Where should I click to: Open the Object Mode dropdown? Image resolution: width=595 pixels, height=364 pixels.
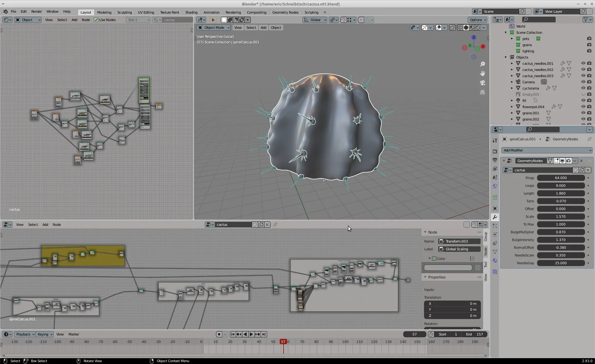[x=214, y=28]
